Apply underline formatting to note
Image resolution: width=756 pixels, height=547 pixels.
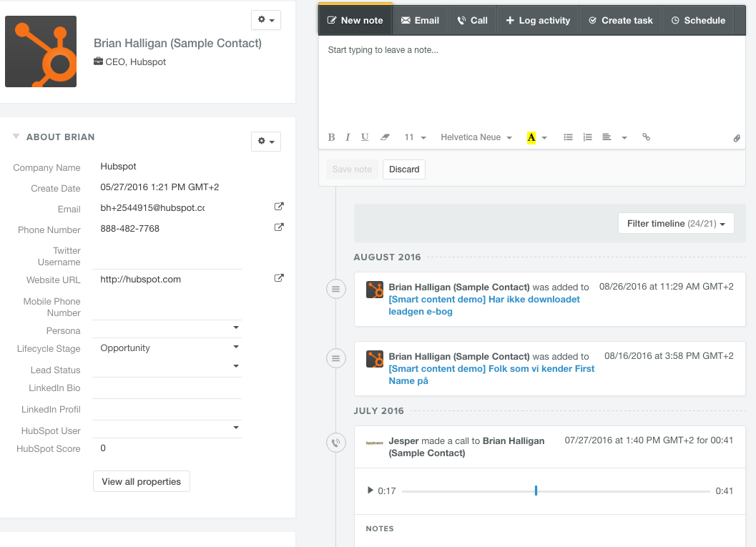pyautogui.click(x=365, y=137)
